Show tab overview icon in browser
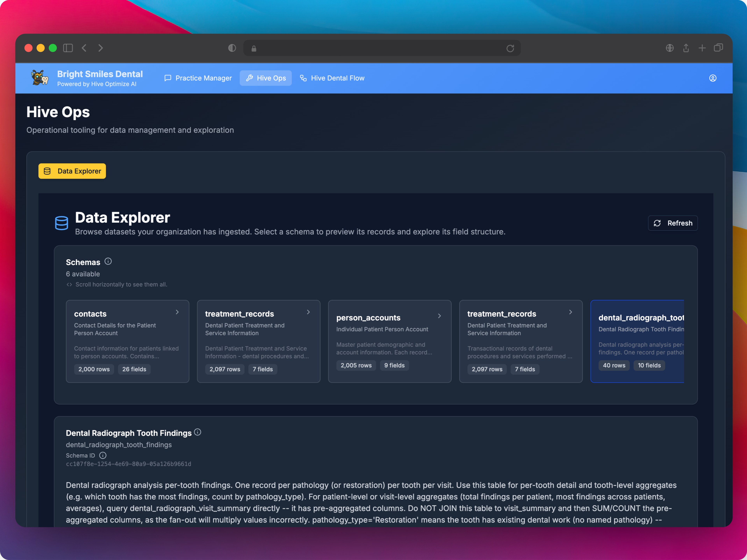The width and height of the screenshot is (747, 560). coord(718,48)
